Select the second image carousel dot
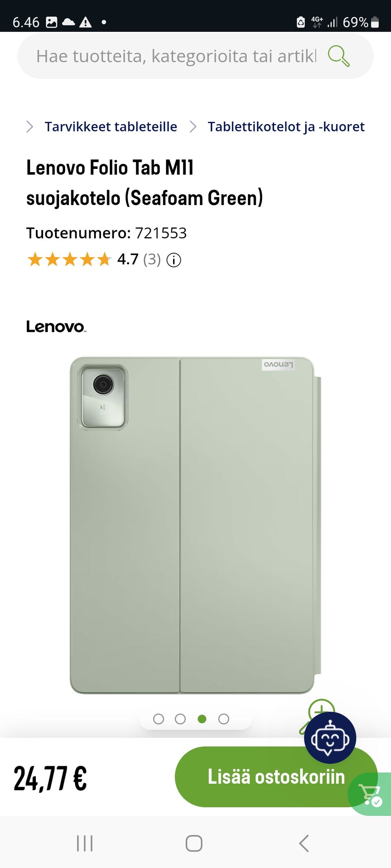Screen dimensions: 391x868 click(x=180, y=719)
